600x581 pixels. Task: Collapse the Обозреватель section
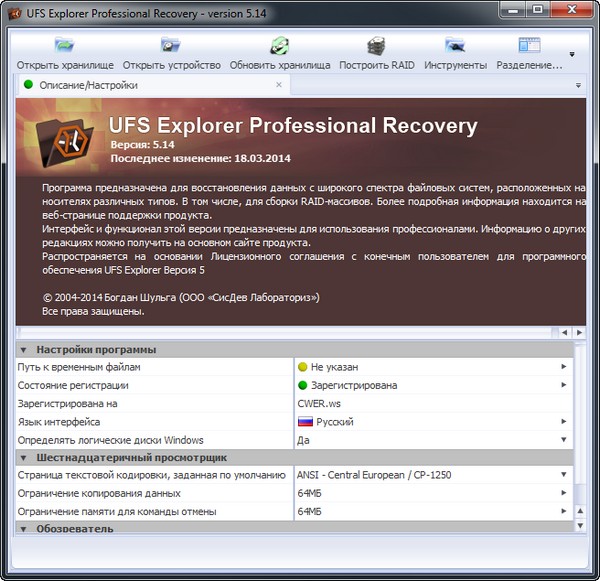pyautogui.click(x=23, y=529)
